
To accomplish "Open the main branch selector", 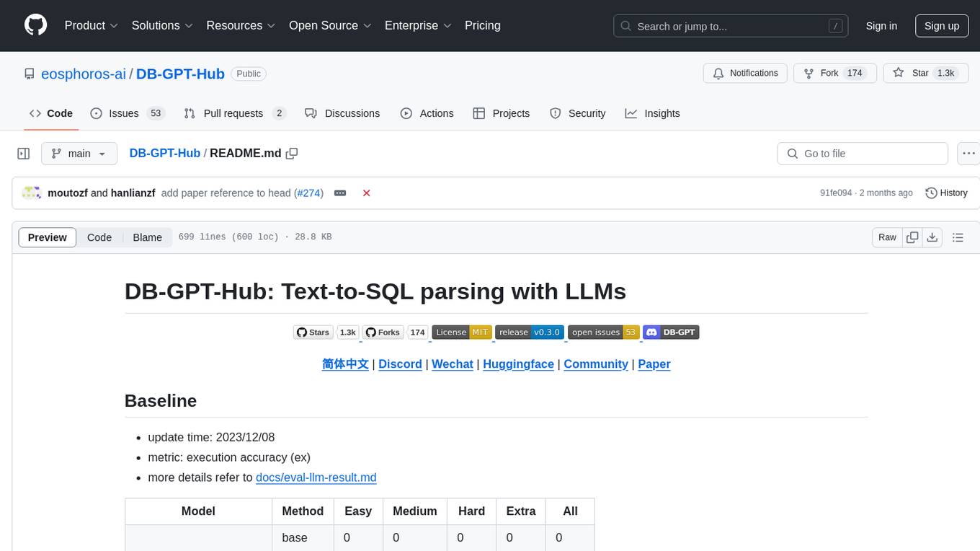I will (x=79, y=154).
